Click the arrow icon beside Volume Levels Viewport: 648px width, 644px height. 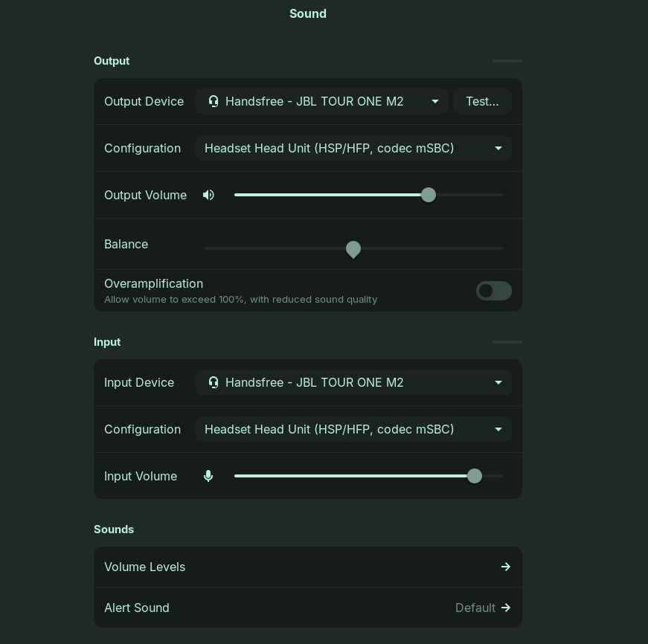[506, 567]
